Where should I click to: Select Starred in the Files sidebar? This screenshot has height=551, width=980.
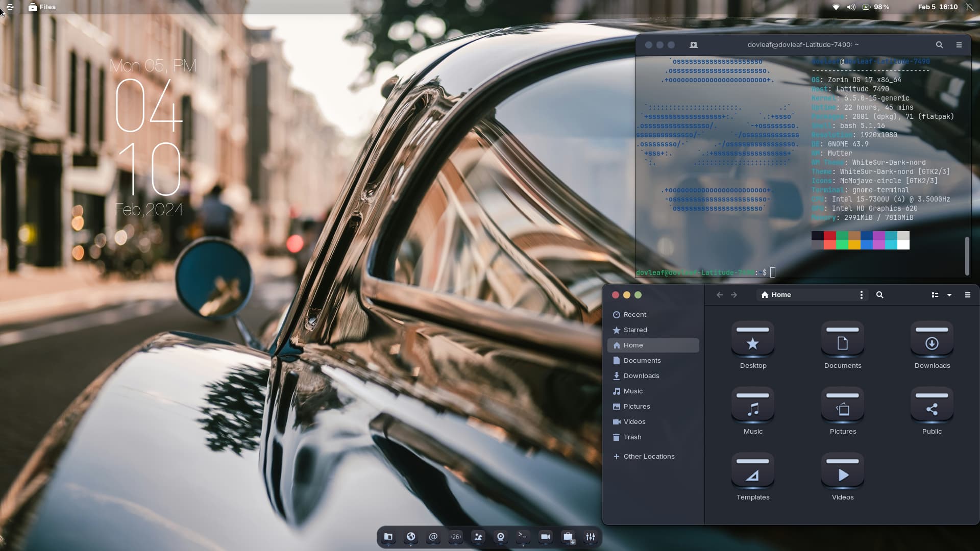click(653, 330)
